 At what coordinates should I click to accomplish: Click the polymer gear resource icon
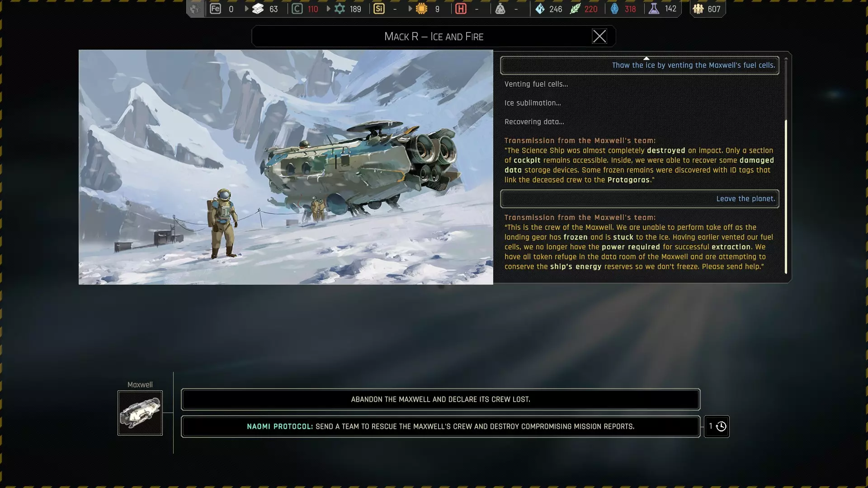(340, 9)
